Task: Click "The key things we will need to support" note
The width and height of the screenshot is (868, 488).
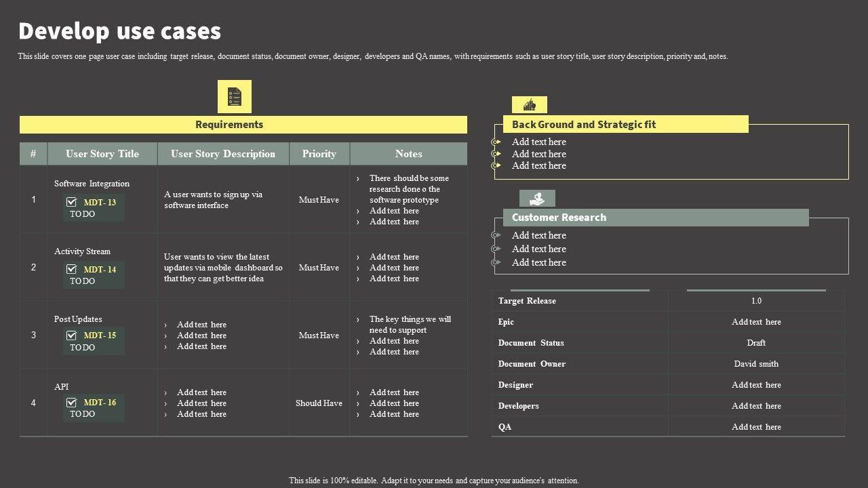Action: click(410, 325)
